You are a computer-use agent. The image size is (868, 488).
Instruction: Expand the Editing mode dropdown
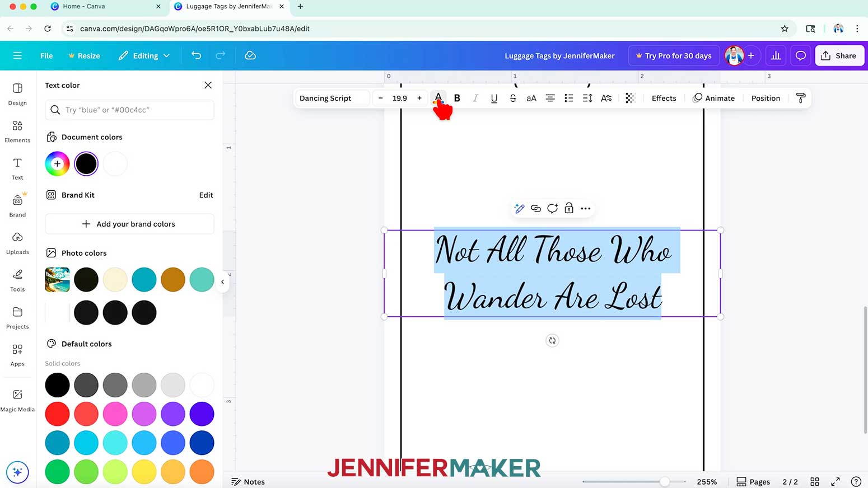pos(144,55)
